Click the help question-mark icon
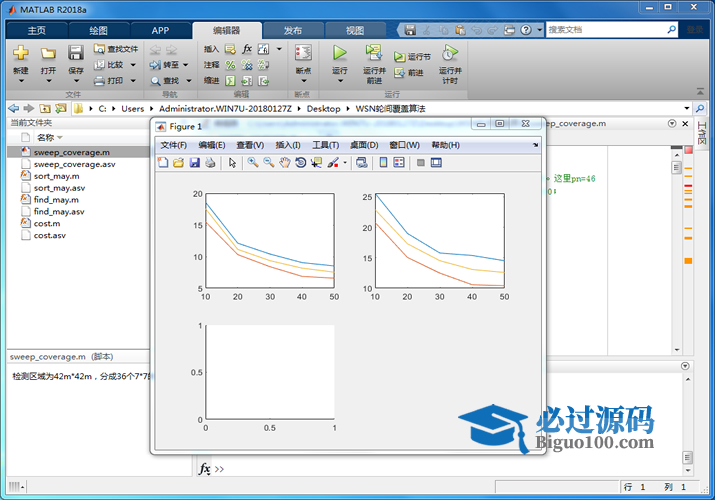This screenshot has width=715, height=500. [x=526, y=30]
